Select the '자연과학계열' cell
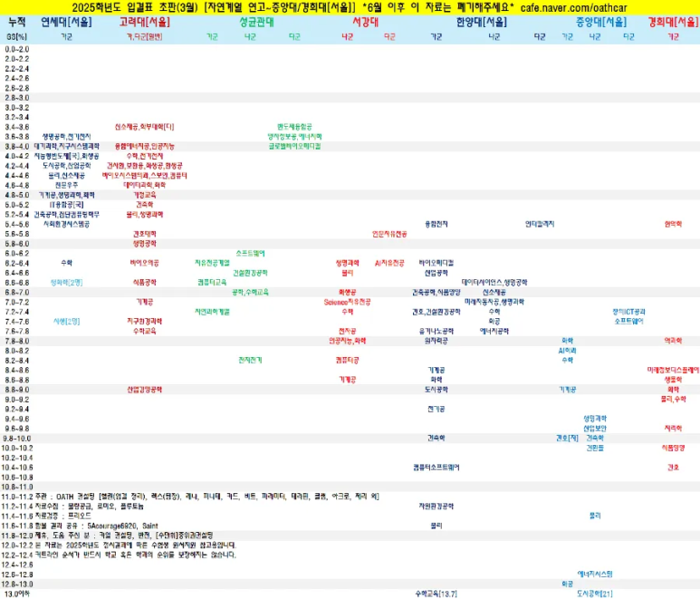 212,312
